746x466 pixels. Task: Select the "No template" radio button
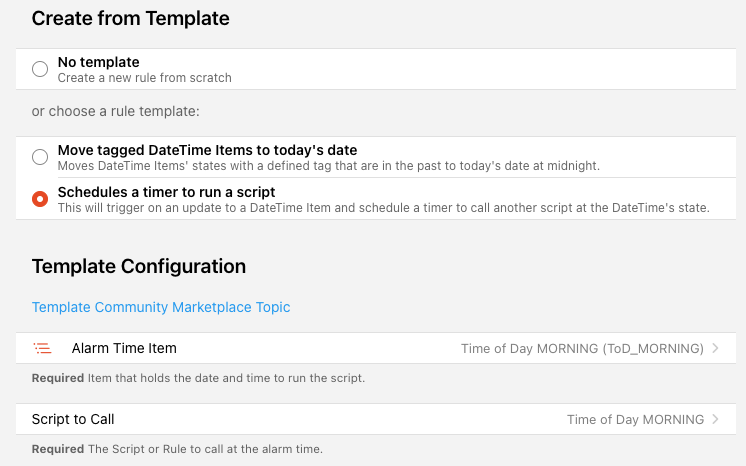40,69
